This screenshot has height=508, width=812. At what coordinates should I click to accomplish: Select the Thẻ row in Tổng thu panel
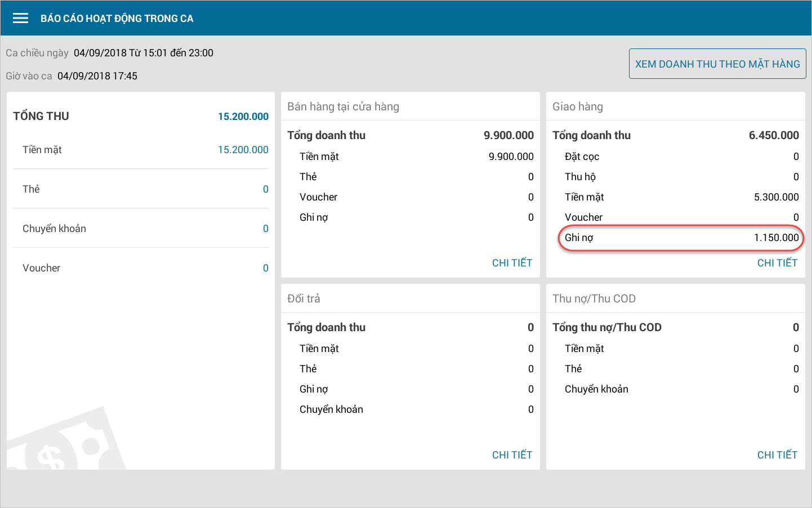[141, 189]
